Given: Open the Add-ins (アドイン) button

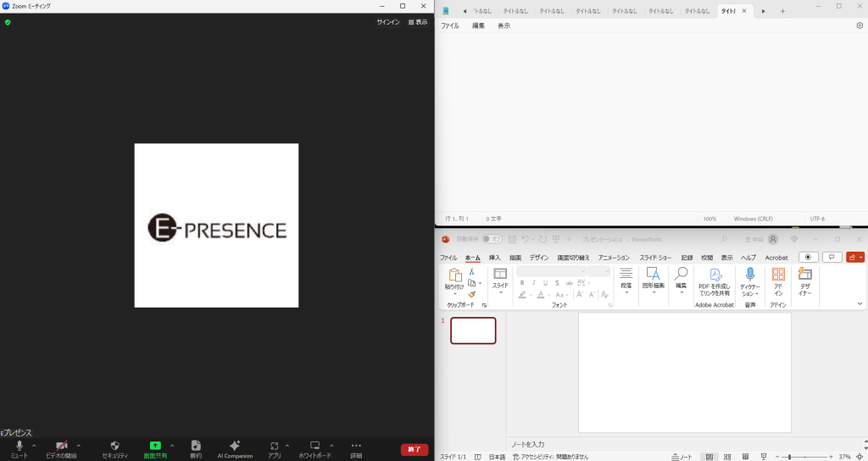Looking at the screenshot, I should click(x=778, y=282).
